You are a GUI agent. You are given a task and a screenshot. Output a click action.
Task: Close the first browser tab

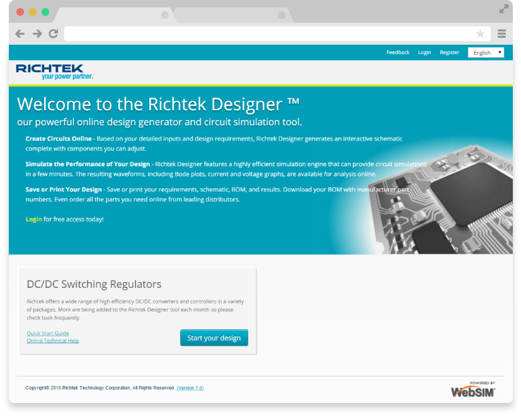pos(165,15)
